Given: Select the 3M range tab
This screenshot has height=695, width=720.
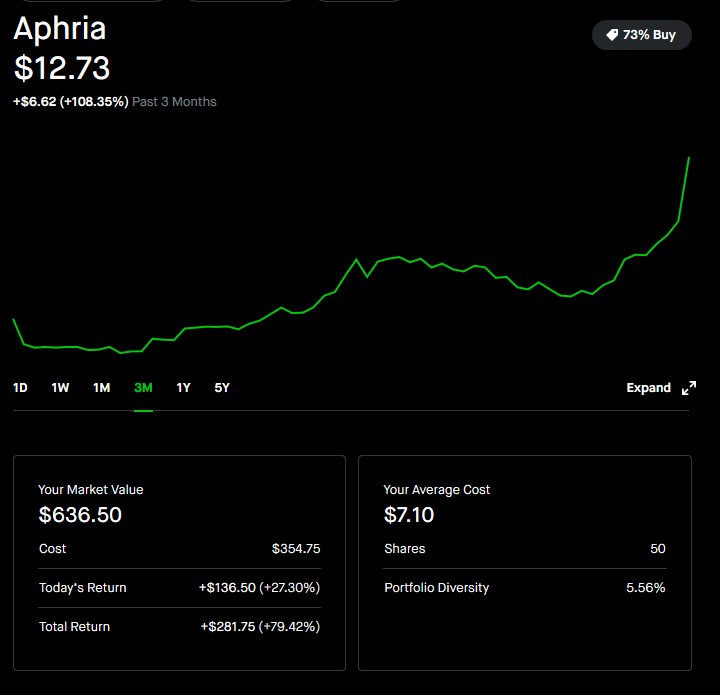Looking at the screenshot, I should (x=143, y=388).
